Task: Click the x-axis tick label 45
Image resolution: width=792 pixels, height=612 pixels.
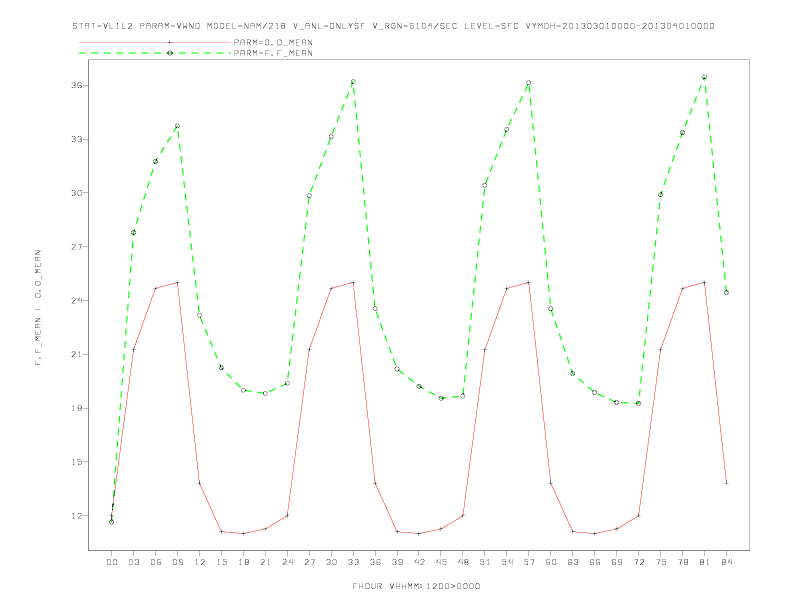Action: [441, 562]
